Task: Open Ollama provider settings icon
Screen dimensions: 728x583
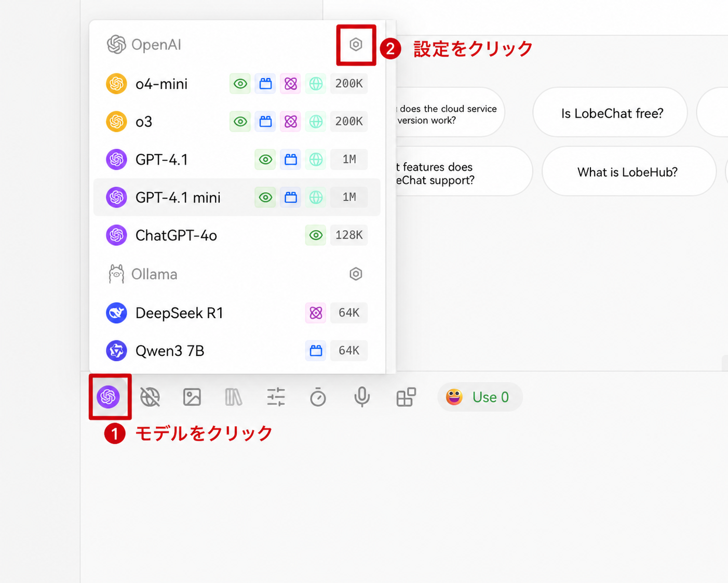Action: [x=356, y=274]
